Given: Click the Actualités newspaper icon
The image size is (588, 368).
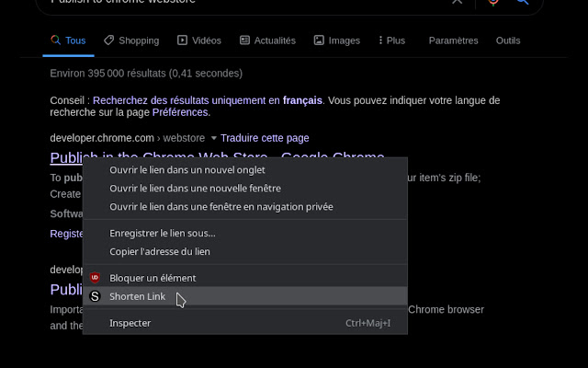Looking at the screenshot, I should tap(244, 40).
